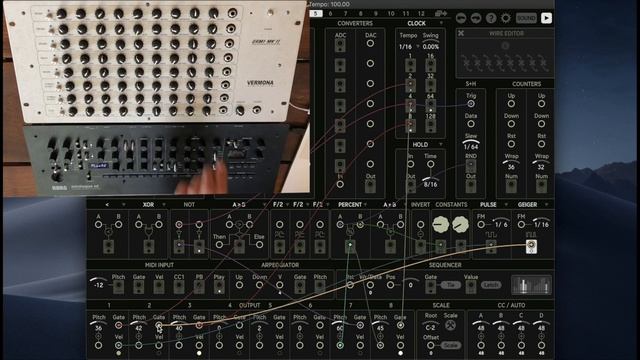Click Clock division 1 output jack
This screenshot has height=360, width=640.
point(410,65)
